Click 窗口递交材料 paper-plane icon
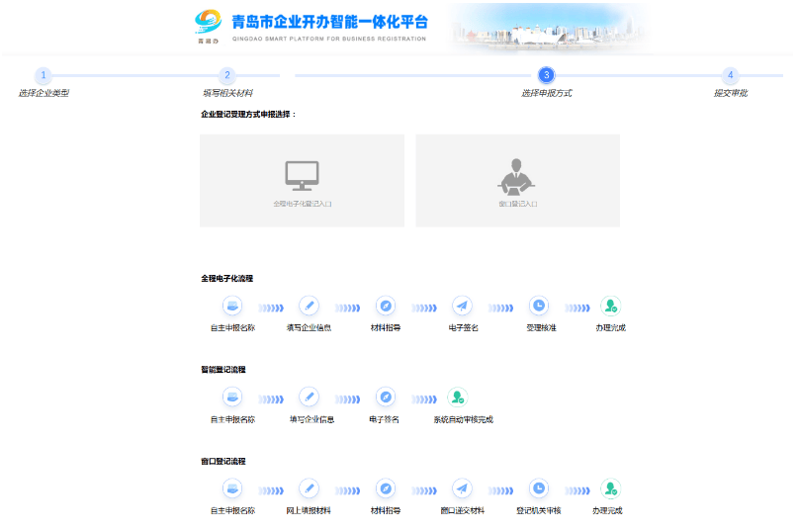This screenshot has height=532, width=799. coord(462,488)
